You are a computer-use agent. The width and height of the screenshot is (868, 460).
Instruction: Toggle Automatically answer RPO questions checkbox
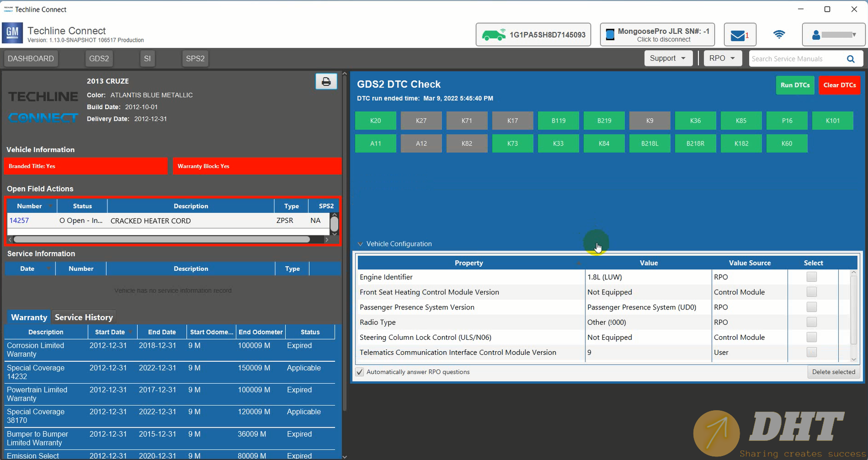pos(360,372)
